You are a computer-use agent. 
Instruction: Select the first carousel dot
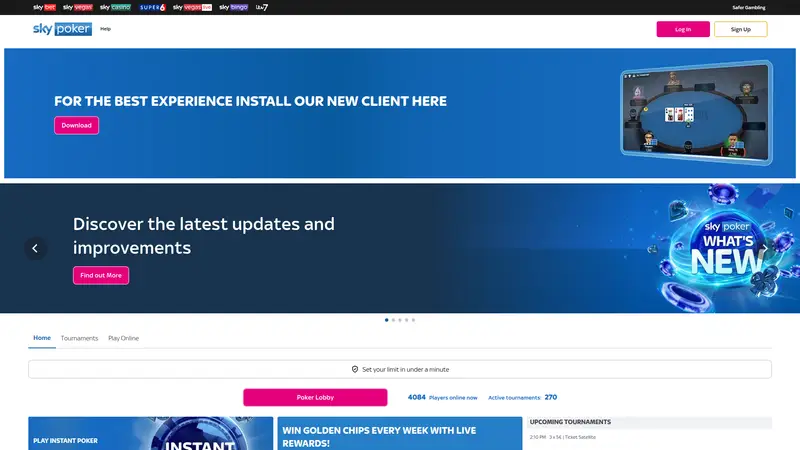click(387, 320)
